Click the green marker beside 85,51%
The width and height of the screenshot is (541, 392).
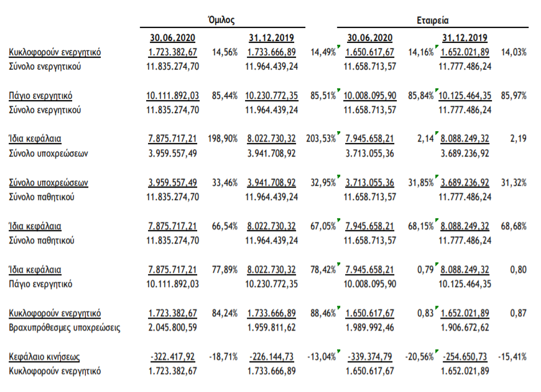(339, 90)
